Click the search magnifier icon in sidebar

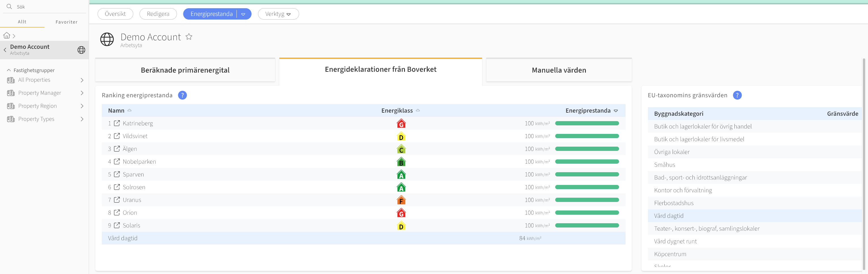point(9,7)
